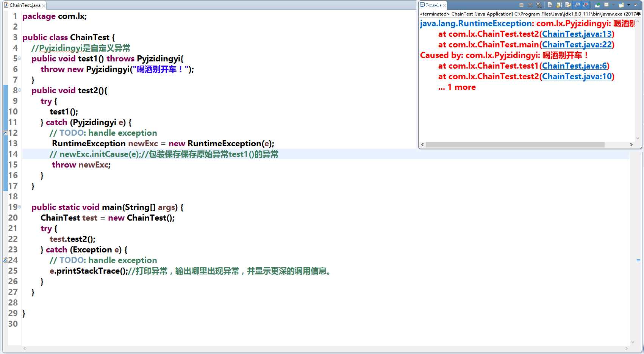Toggle Word Wrap in Console
The height and width of the screenshot is (354, 644).
[568, 5]
